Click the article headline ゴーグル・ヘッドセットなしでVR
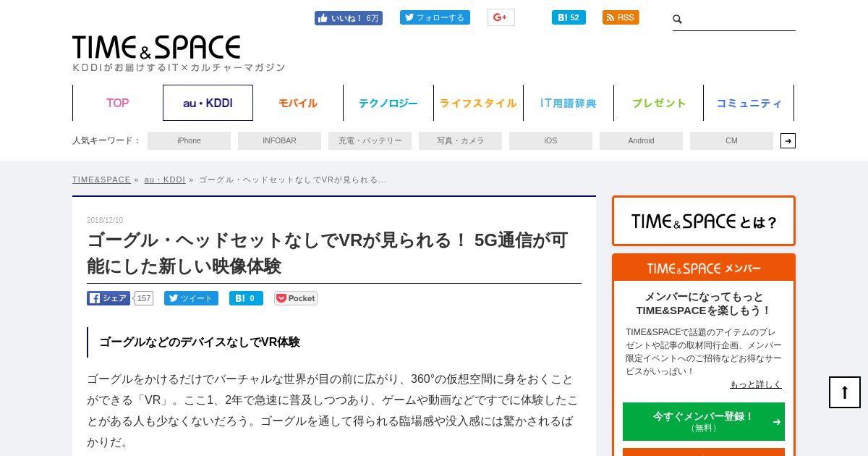 328,253
